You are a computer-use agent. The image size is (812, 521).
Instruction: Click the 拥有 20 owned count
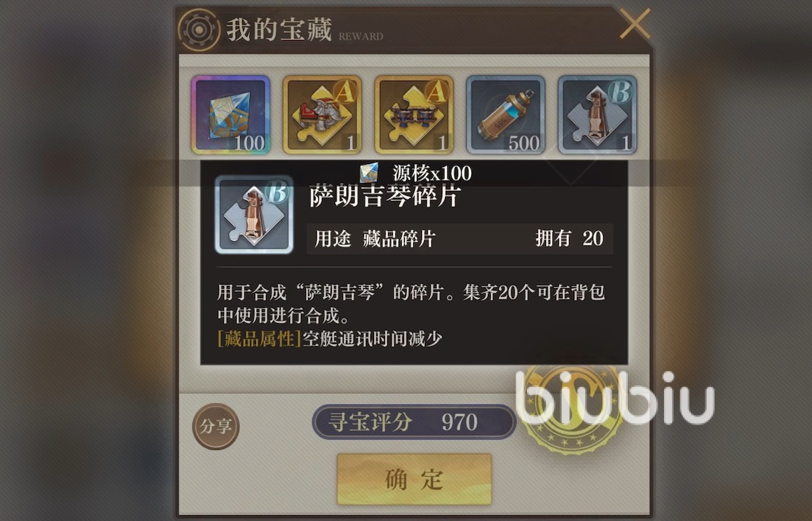coord(570,239)
